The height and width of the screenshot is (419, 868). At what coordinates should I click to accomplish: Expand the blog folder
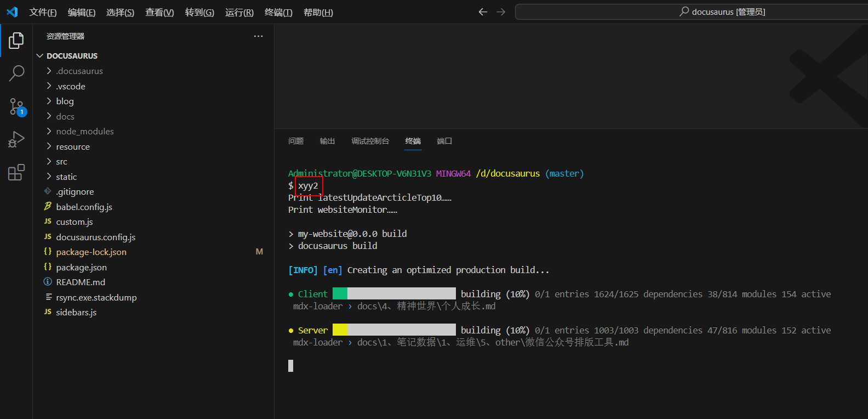pos(49,101)
